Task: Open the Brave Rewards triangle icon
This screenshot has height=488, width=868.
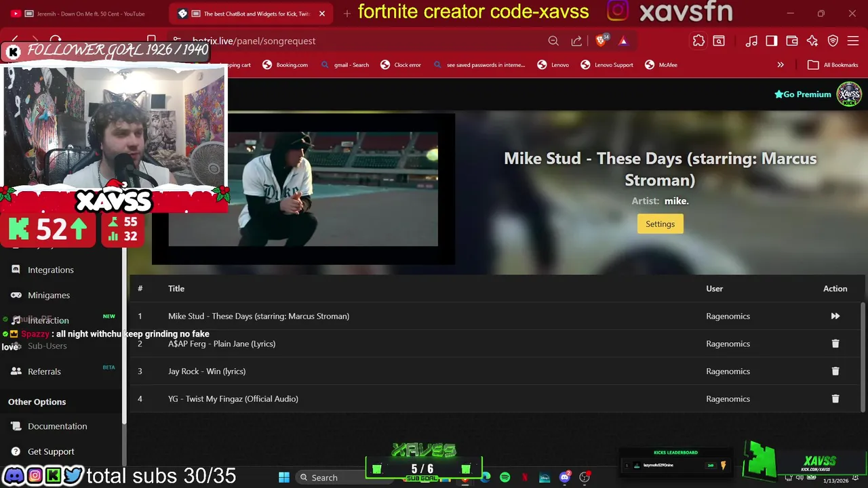Action: point(623,41)
